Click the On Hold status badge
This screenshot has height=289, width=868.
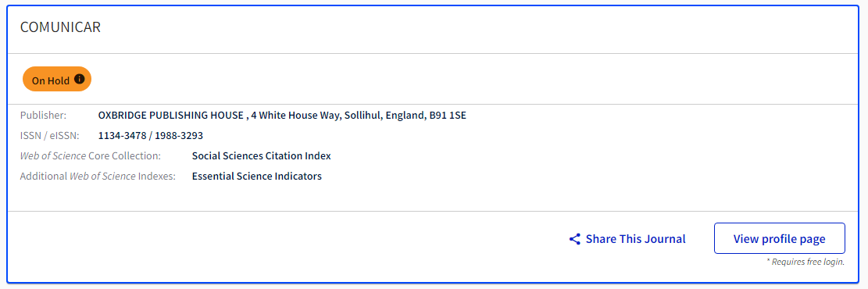(x=56, y=80)
